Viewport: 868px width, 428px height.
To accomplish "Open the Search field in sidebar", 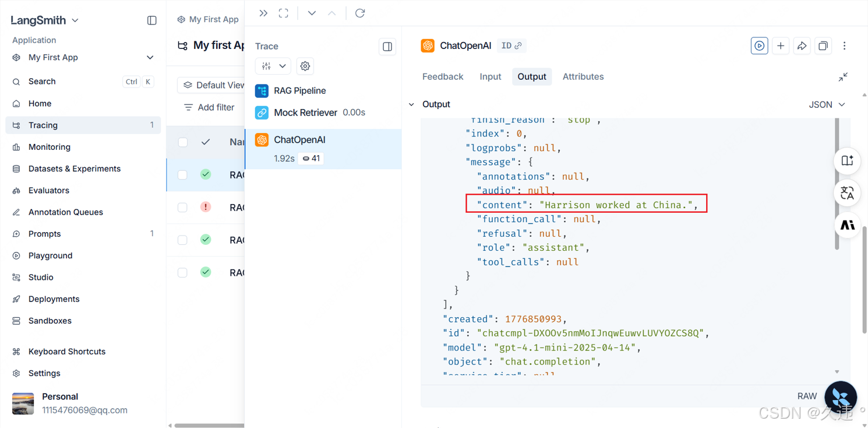I will (83, 82).
